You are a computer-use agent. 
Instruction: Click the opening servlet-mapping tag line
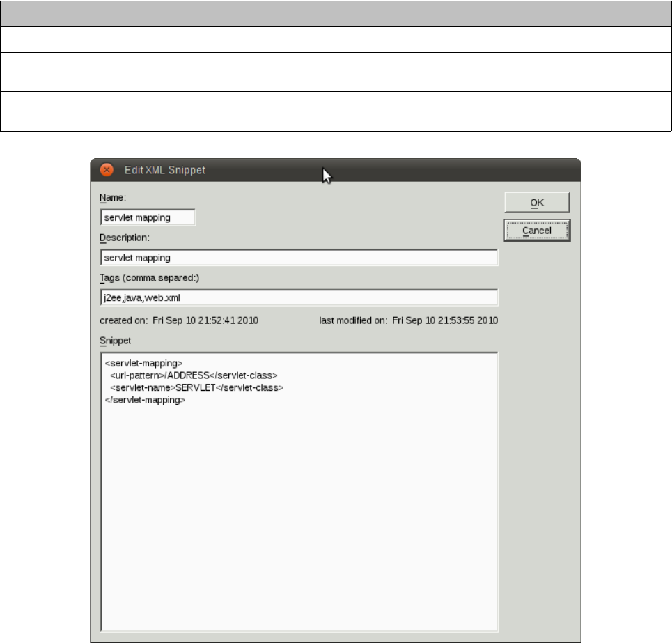(143, 363)
